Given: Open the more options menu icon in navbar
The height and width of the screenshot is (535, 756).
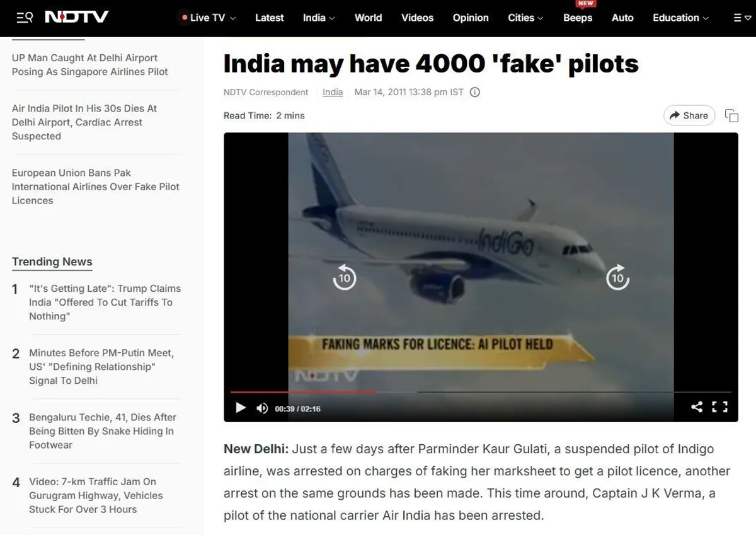Looking at the screenshot, I should tap(742, 18).
